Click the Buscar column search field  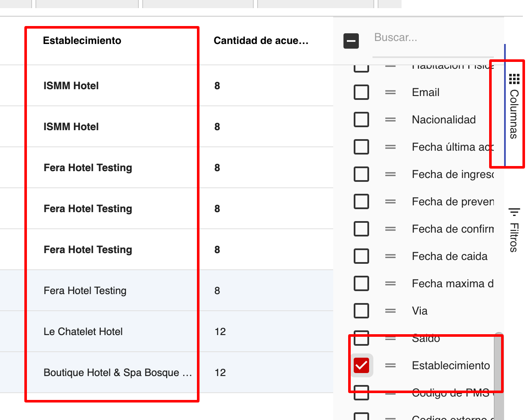click(431, 38)
